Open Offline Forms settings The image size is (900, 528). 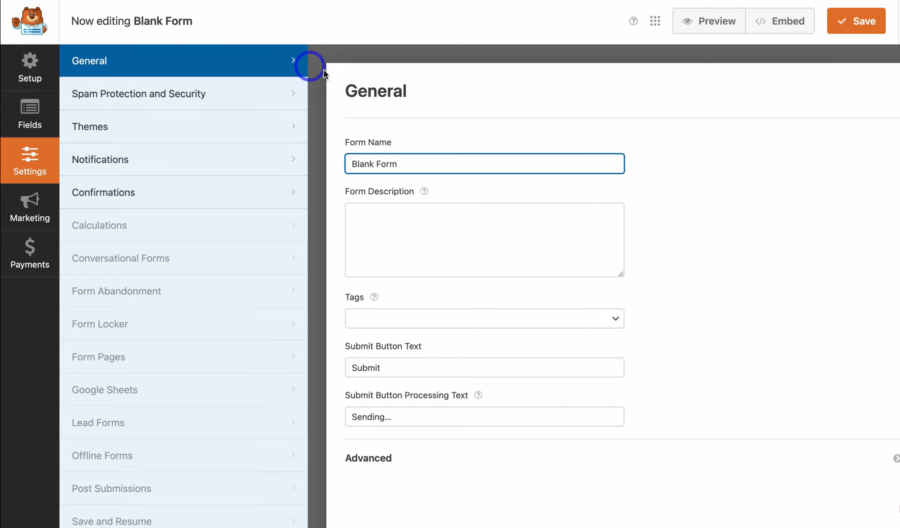(x=184, y=455)
